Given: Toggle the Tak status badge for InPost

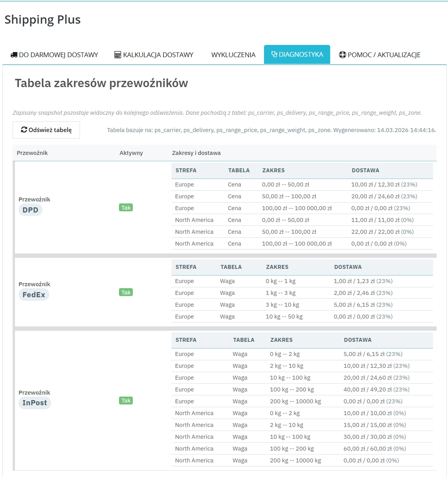Looking at the screenshot, I should point(126,401).
